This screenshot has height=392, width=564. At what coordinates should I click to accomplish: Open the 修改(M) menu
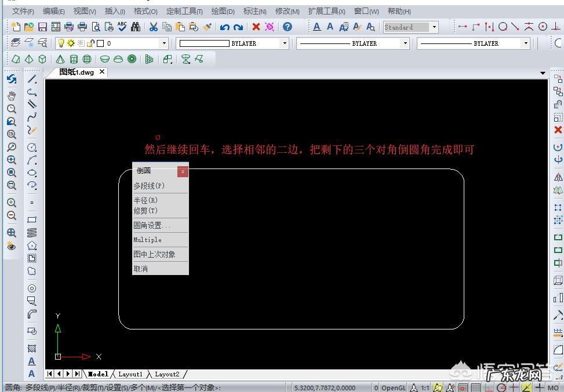[287, 11]
